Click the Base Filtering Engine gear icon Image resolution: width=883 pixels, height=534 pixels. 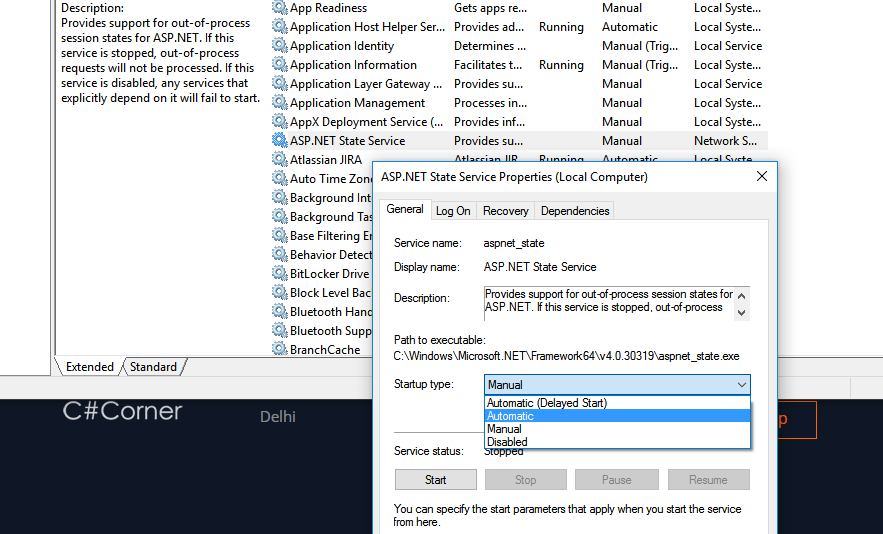[x=279, y=235]
